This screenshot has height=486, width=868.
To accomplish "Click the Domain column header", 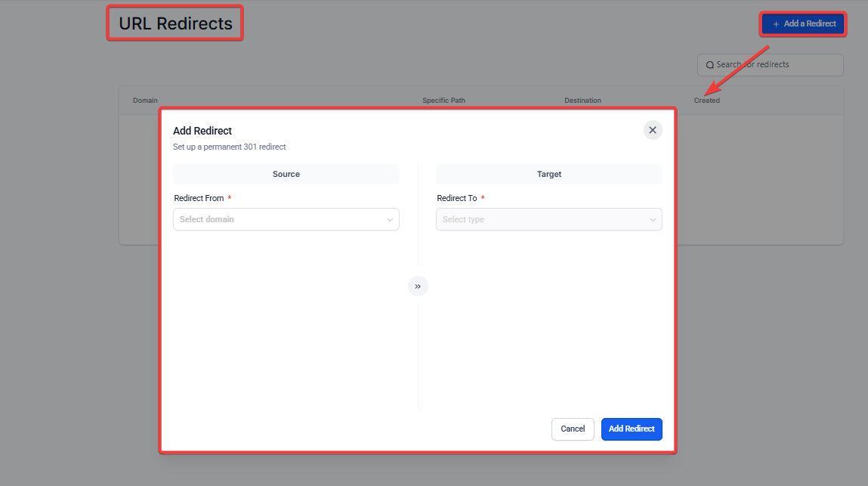I will pyautogui.click(x=145, y=101).
